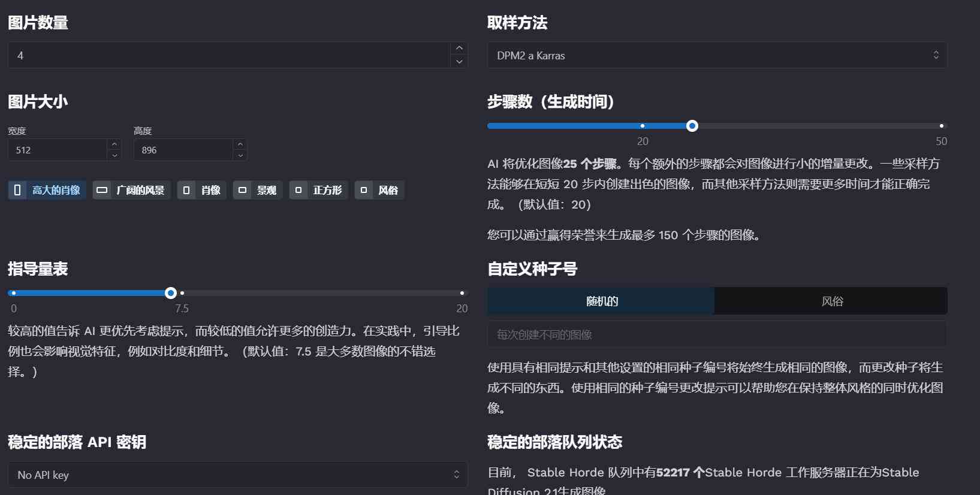The height and width of the screenshot is (495, 980).
Task: Click the bold 25 个步骤 text
Action: point(590,164)
